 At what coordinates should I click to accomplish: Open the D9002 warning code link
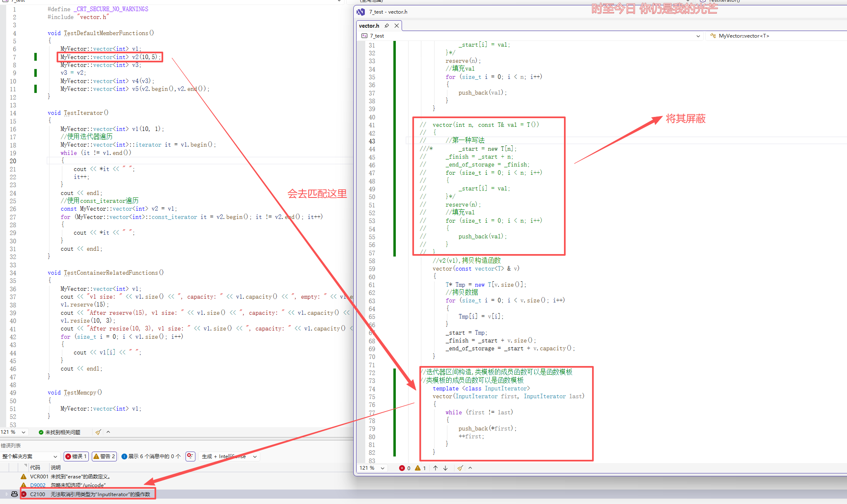tap(38, 485)
